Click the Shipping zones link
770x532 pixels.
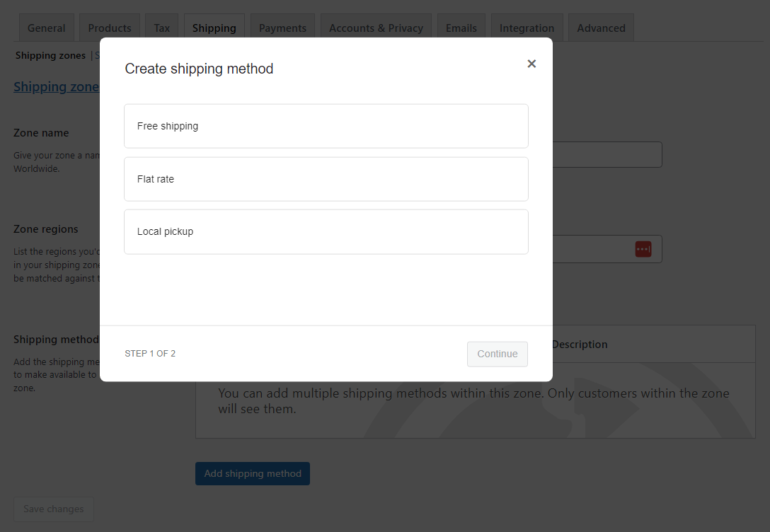click(x=50, y=55)
